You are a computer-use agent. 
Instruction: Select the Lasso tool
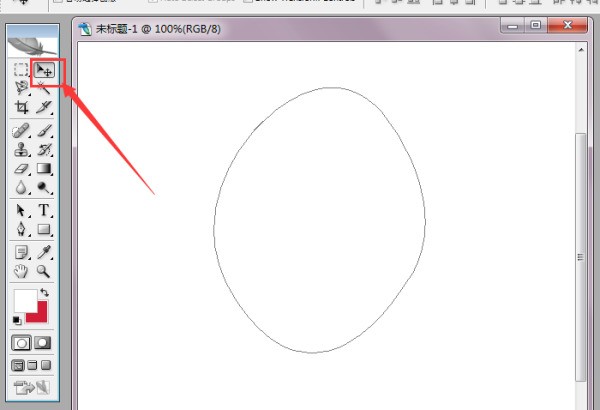21,88
